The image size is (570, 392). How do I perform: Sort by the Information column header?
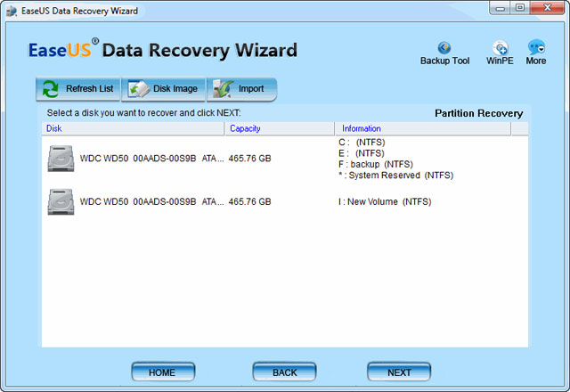423,128
